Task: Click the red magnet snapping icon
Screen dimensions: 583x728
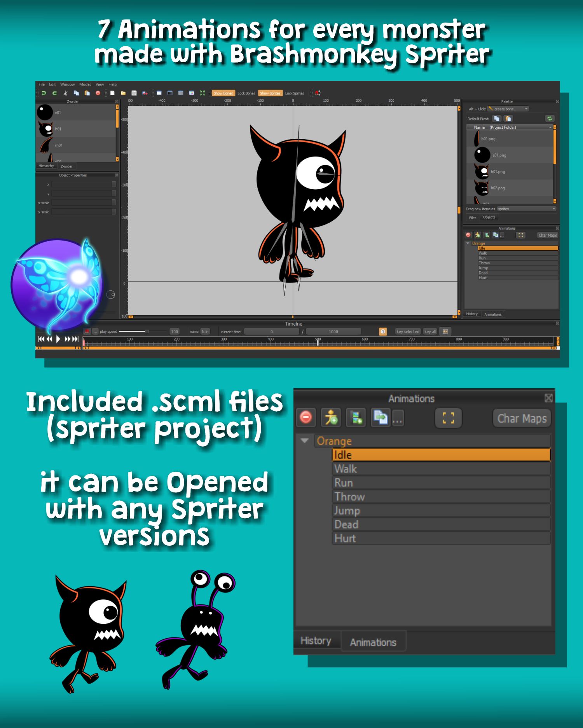Action: coord(318,93)
